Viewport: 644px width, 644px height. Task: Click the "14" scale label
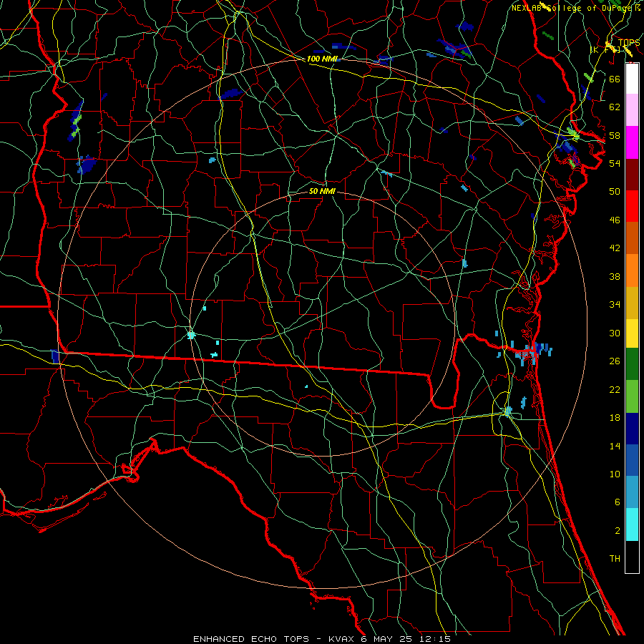tap(615, 446)
